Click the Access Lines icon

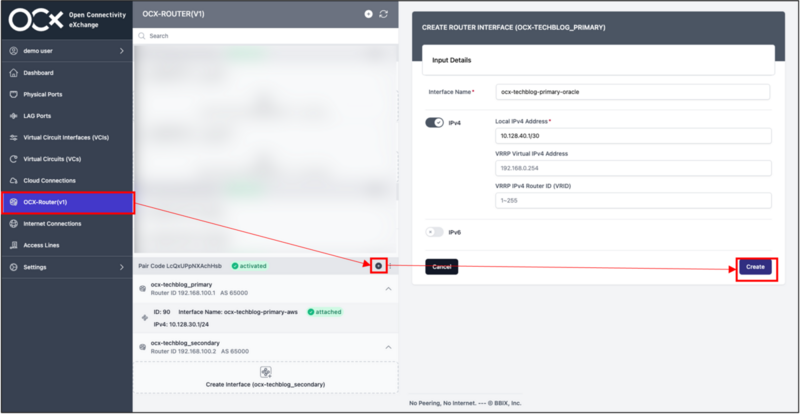pos(14,245)
